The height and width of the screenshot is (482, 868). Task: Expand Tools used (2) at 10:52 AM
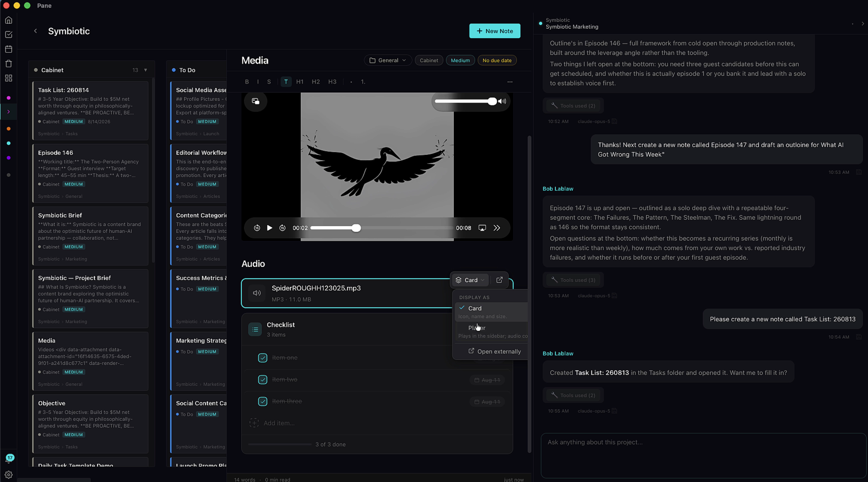574,106
